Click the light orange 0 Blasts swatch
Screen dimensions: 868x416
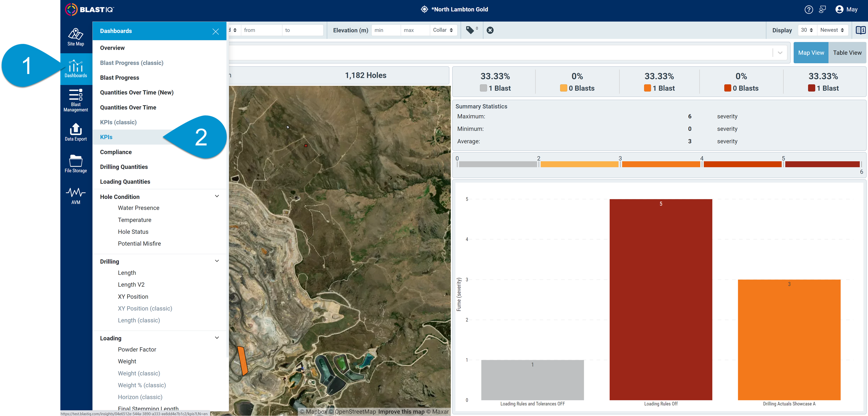coord(563,88)
